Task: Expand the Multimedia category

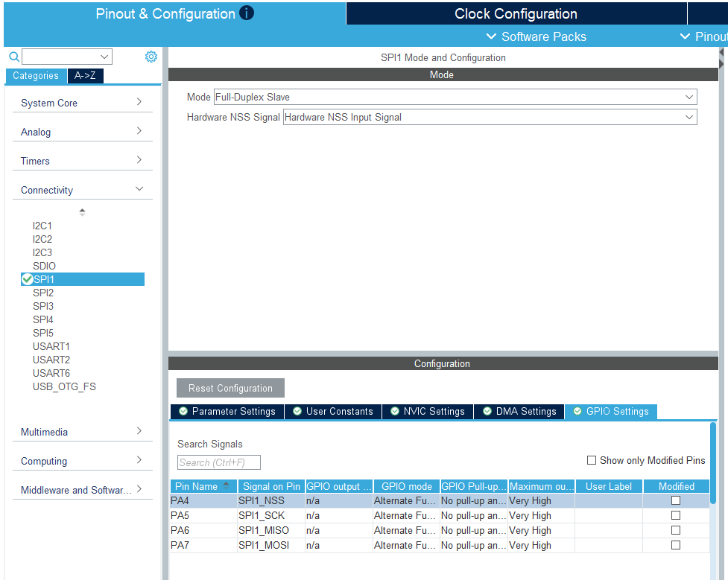Action: 82,432
